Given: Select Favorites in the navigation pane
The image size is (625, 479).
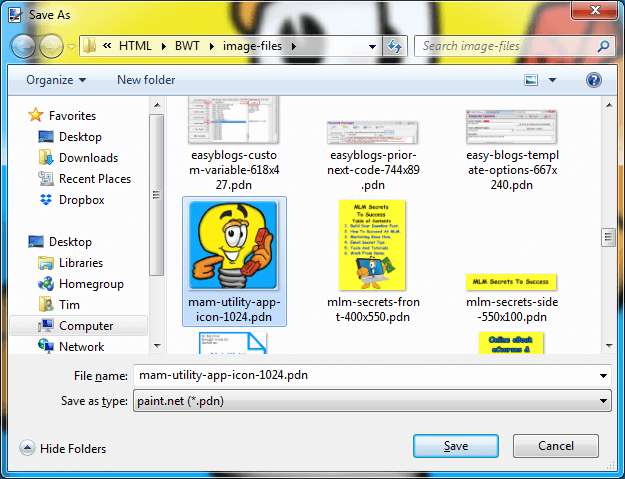Looking at the screenshot, I should 72,116.
